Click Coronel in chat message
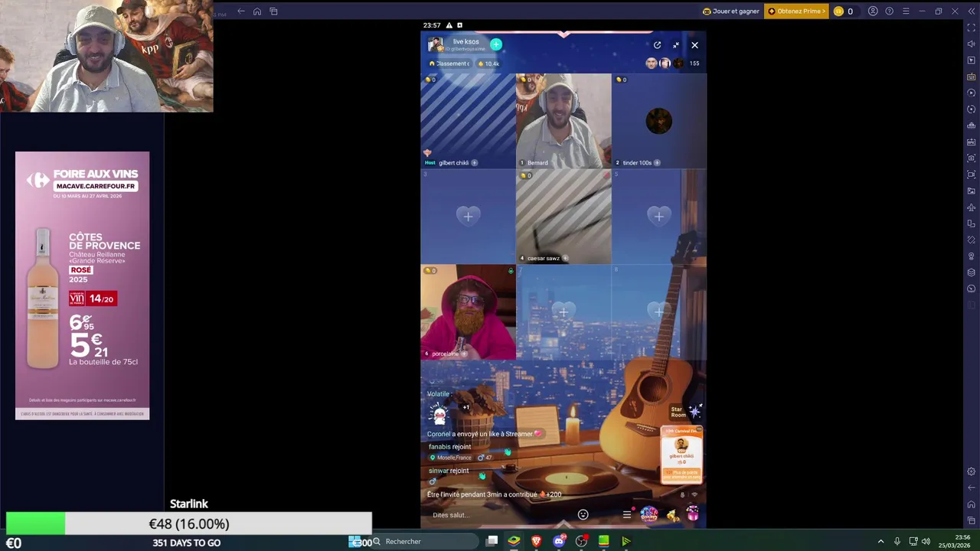 click(439, 434)
